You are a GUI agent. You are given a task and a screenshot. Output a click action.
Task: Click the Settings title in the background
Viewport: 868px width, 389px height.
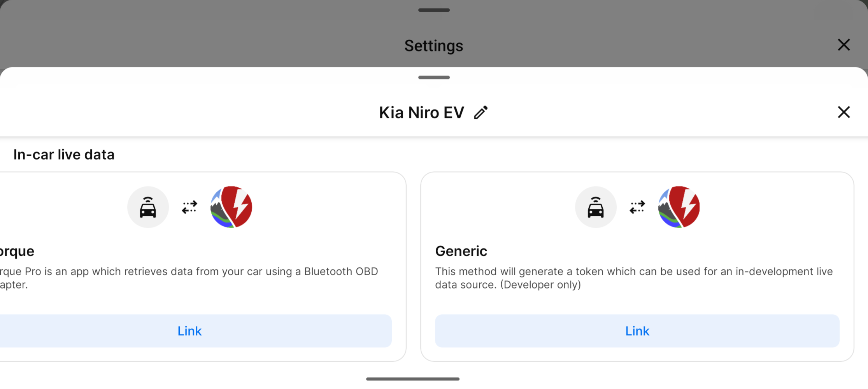(434, 46)
